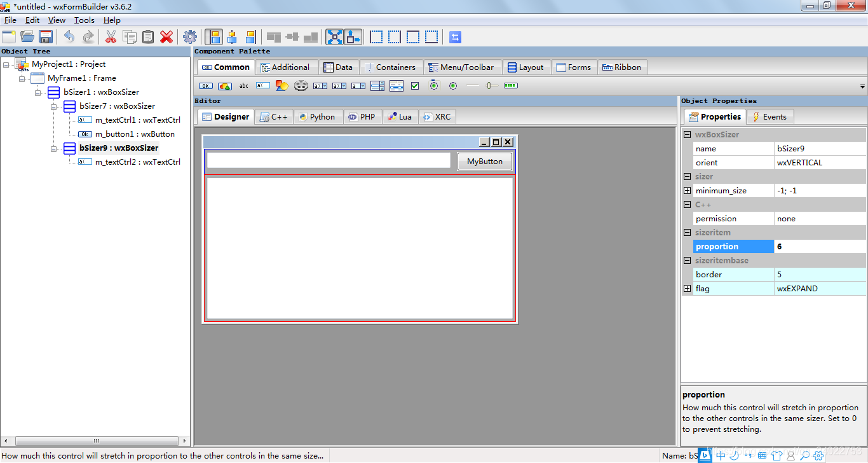Open the Tools menu
868x463 pixels.
84,20
